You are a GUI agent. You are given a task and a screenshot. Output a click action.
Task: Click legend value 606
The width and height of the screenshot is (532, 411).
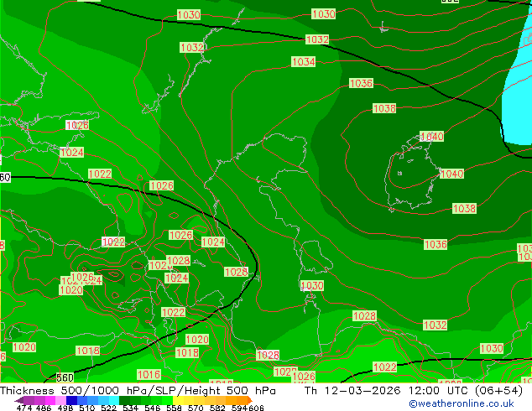point(256,408)
